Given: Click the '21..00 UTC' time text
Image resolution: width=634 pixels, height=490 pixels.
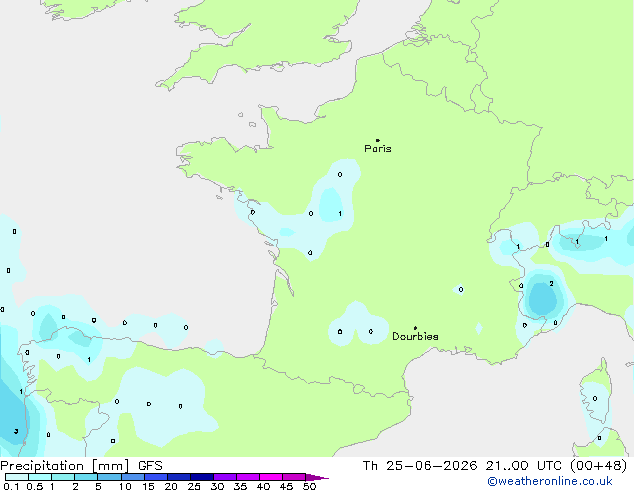Looking at the screenshot, I should pos(524,466).
